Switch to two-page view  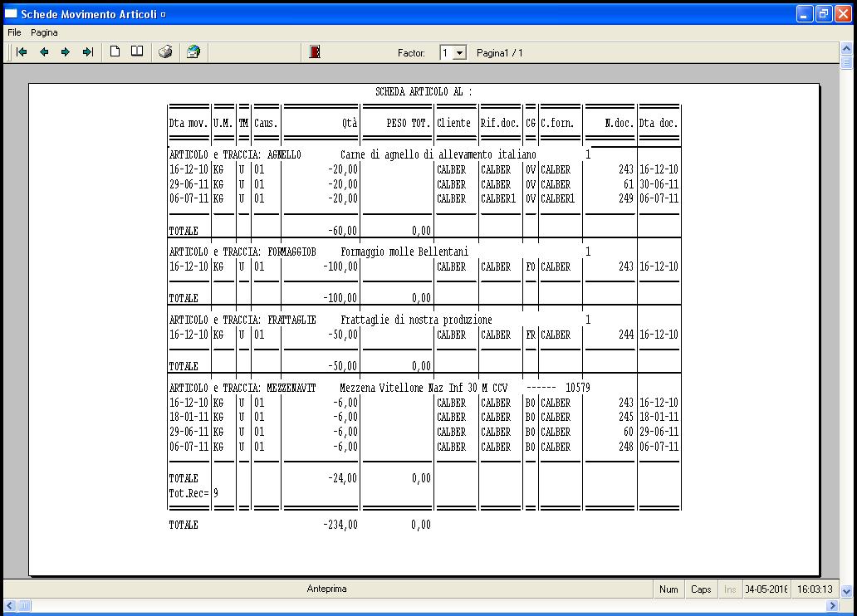point(137,52)
